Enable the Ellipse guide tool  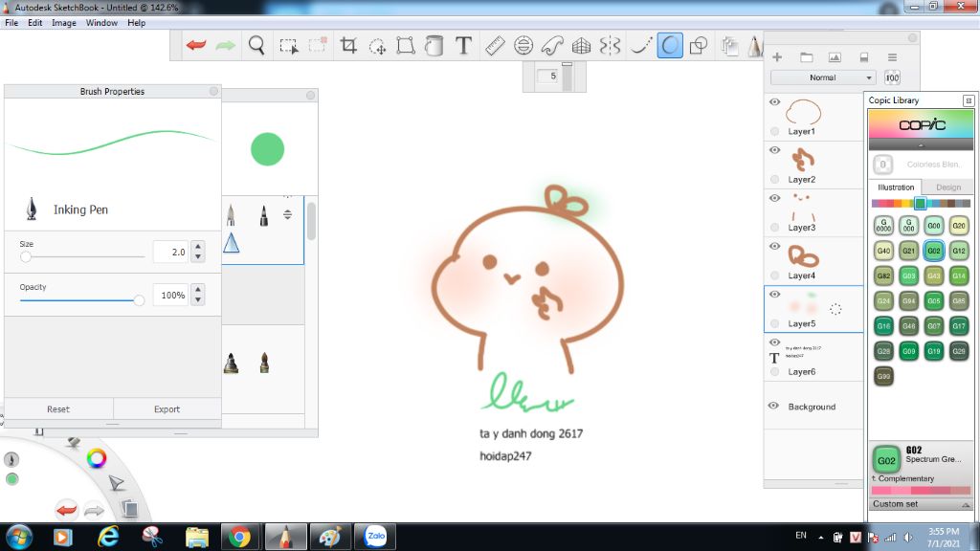[523, 45]
